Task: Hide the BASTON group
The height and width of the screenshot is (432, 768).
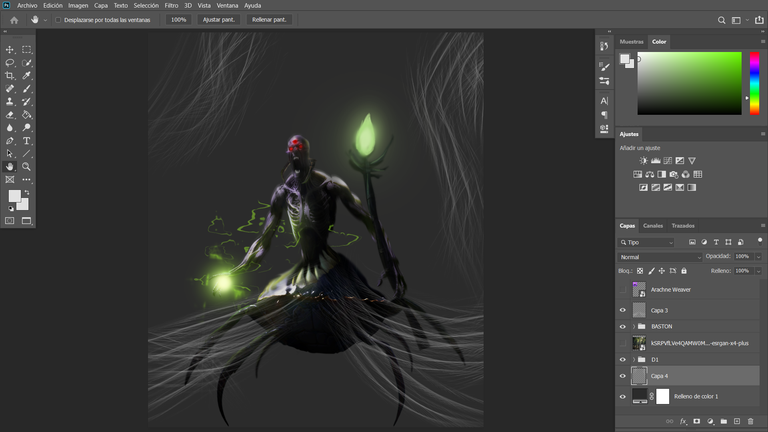Action: point(623,327)
